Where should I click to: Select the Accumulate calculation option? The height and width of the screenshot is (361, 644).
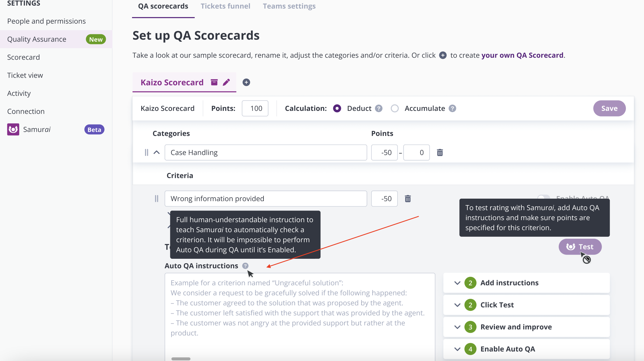pos(395,108)
